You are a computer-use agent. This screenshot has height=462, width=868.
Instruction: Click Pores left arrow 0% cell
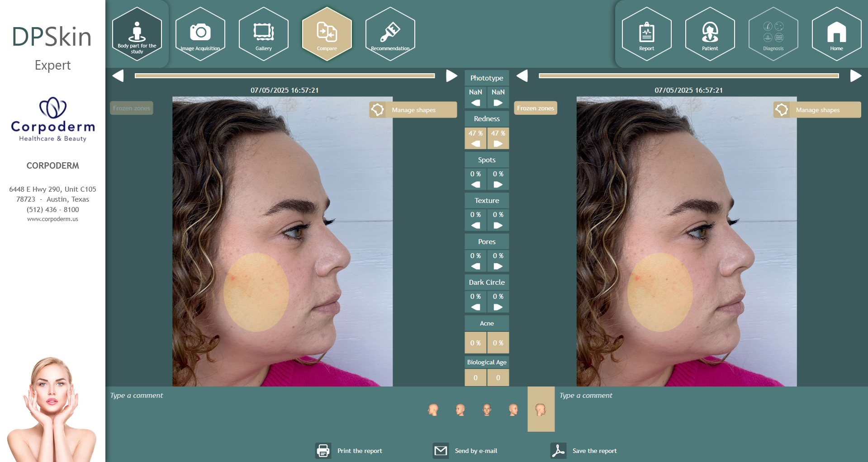pyautogui.click(x=475, y=261)
